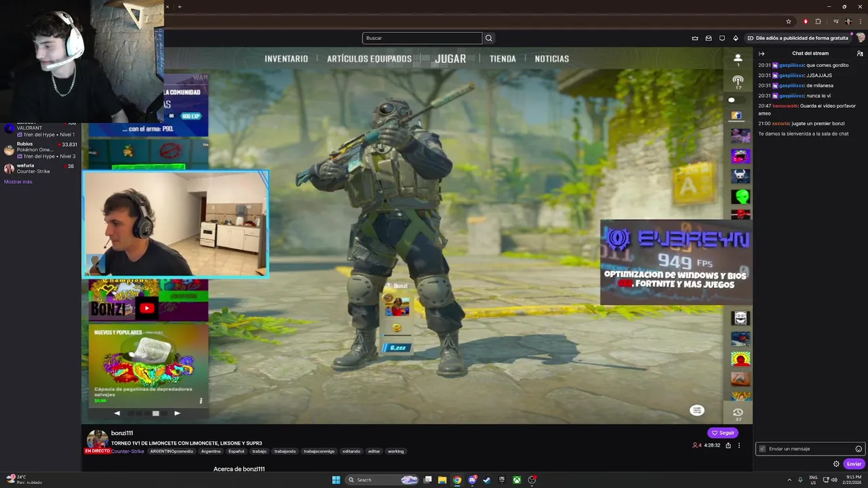Open the TIENDA tab
868x488 pixels.
(502, 59)
